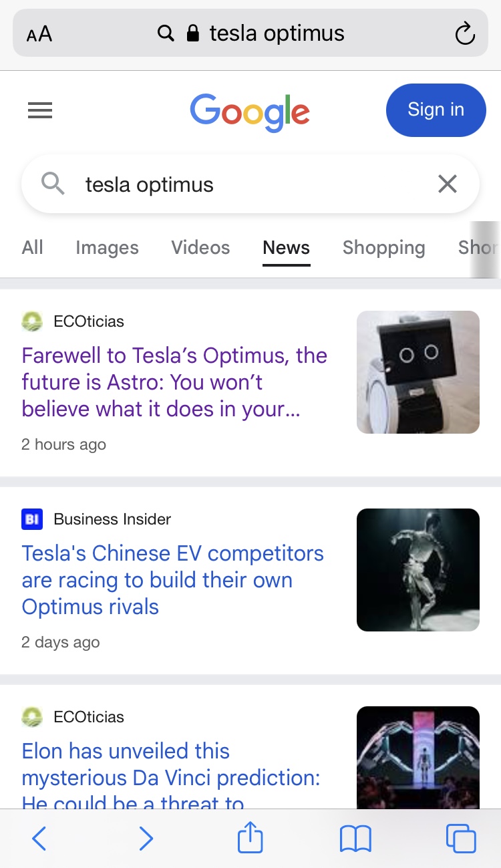Screen dimensions: 501x868
Task: Open Safari bookmarks
Action: (x=355, y=838)
